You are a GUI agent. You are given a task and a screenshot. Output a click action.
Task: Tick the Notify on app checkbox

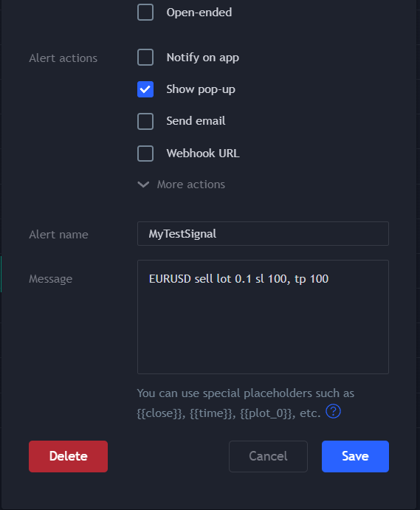[x=145, y=58]
